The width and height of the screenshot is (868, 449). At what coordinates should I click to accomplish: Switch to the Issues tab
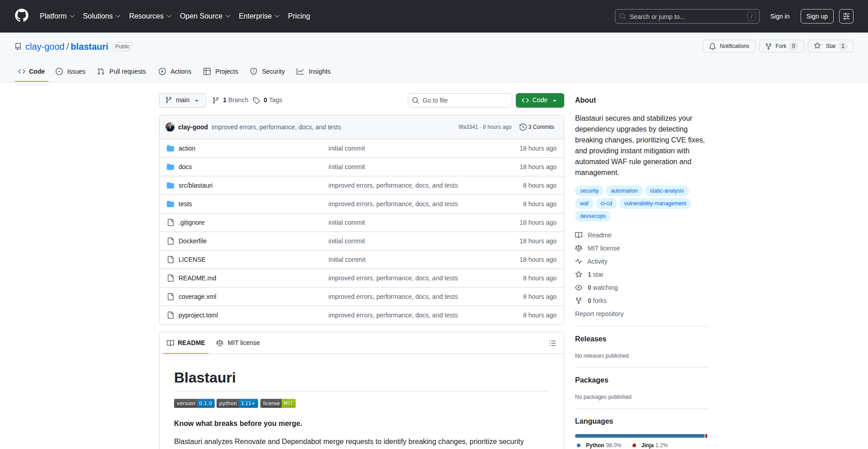click(x=71, y=71)
